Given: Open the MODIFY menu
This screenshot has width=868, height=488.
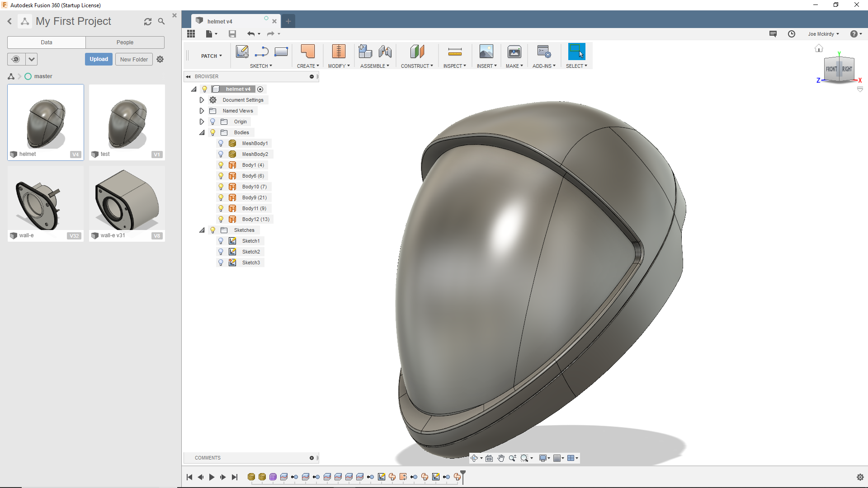Looking at the screenshot, I should click(x=339, y=66).
